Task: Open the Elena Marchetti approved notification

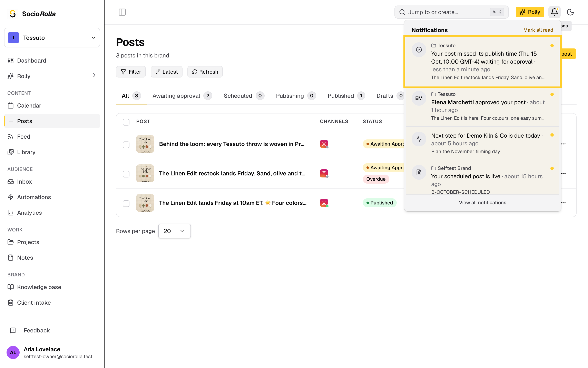Action: pyautogui.click(x=482, y=106)
